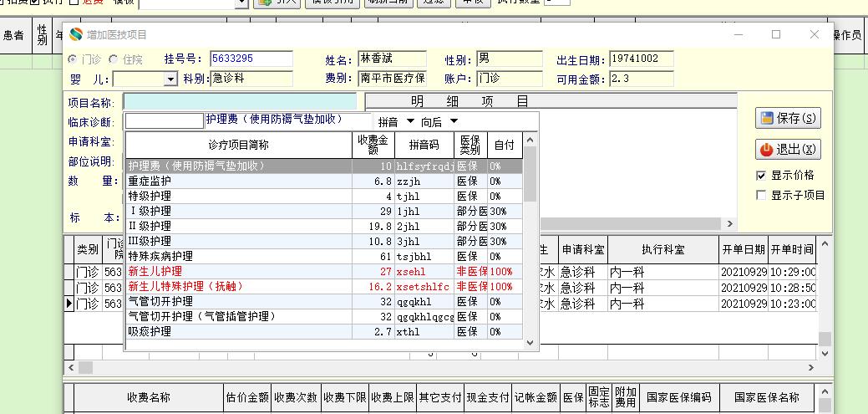Click the 可用金额 field showing 2.3

[642, 79]
